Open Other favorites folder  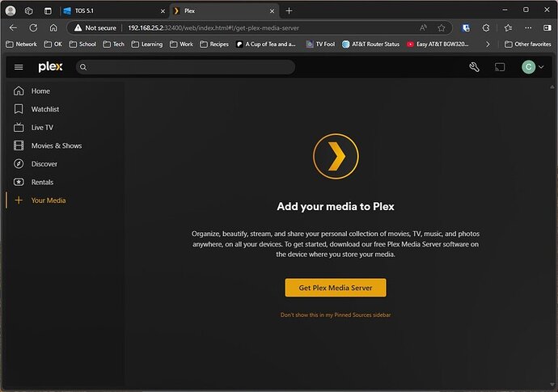[528, 44]
